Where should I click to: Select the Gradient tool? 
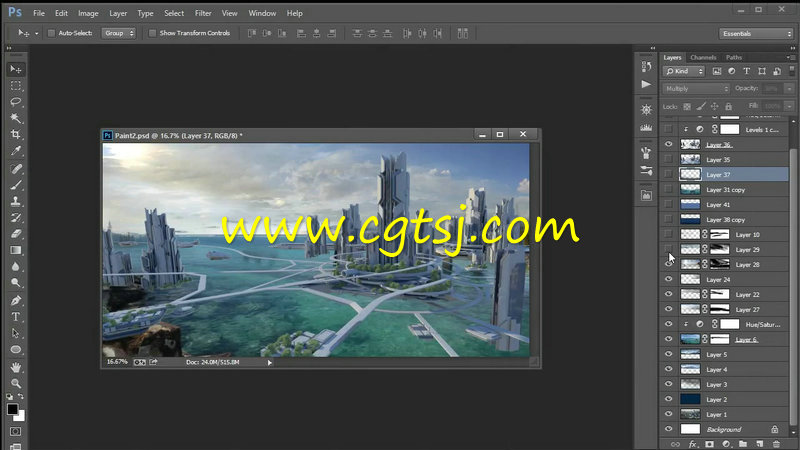pos(16,251)
